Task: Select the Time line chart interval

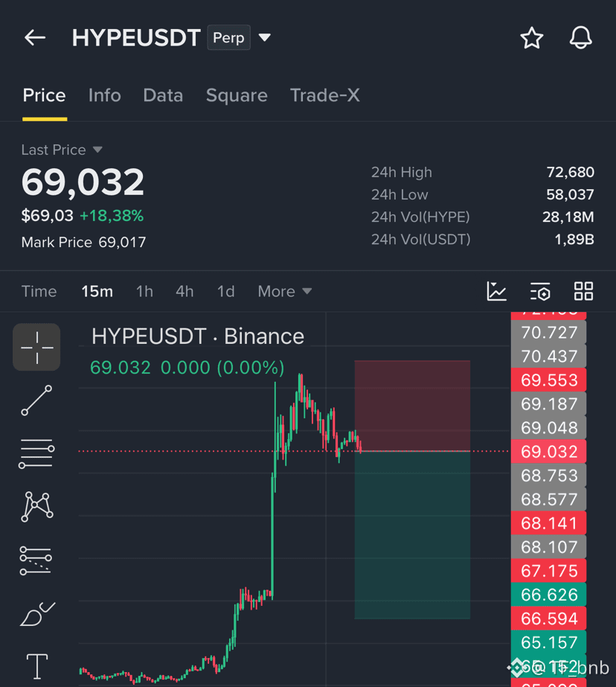Action: pyautogui.click(x=39, y=291)
